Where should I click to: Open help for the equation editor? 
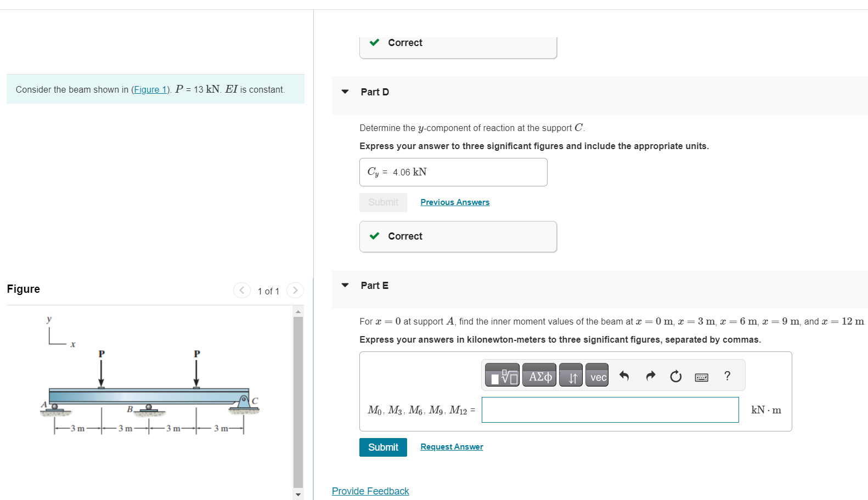point(727,375)
